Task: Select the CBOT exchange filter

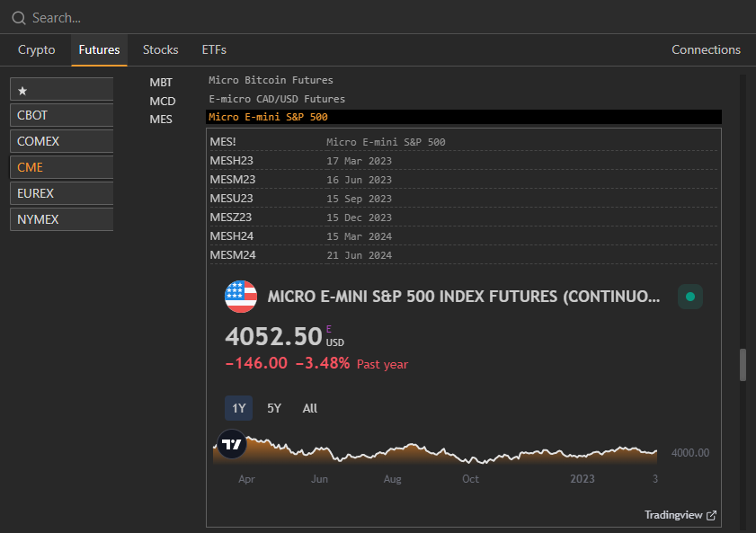Action: point(61,115)
